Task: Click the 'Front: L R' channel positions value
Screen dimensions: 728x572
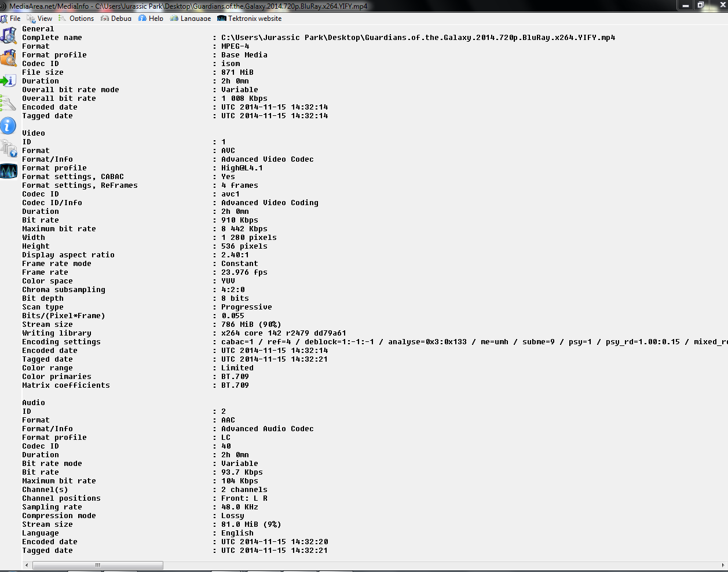Action: click(244, 498)
